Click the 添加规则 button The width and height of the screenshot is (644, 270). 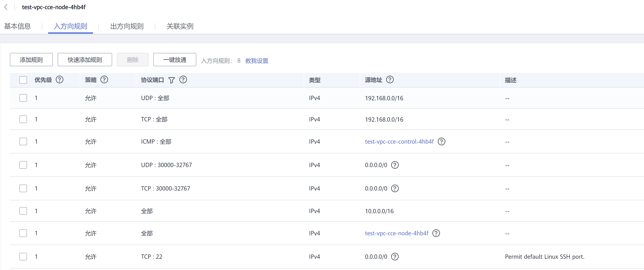(x=31, y=60)
